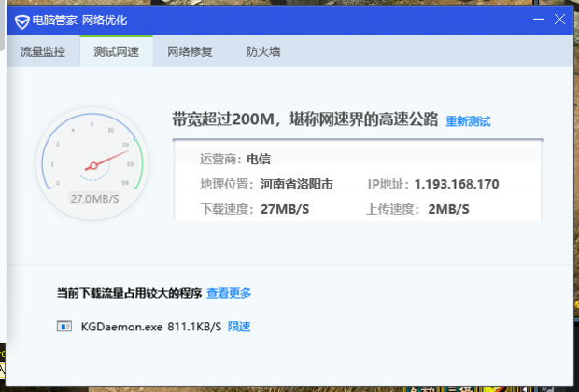Click the PC Manager shield logo icon
This screenshot has height=392, width=579.
pos(22,21)
